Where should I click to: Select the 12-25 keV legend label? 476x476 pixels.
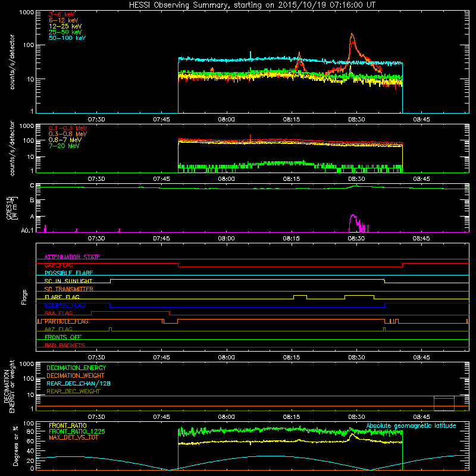pyautogui.click(x=65, y=26)
